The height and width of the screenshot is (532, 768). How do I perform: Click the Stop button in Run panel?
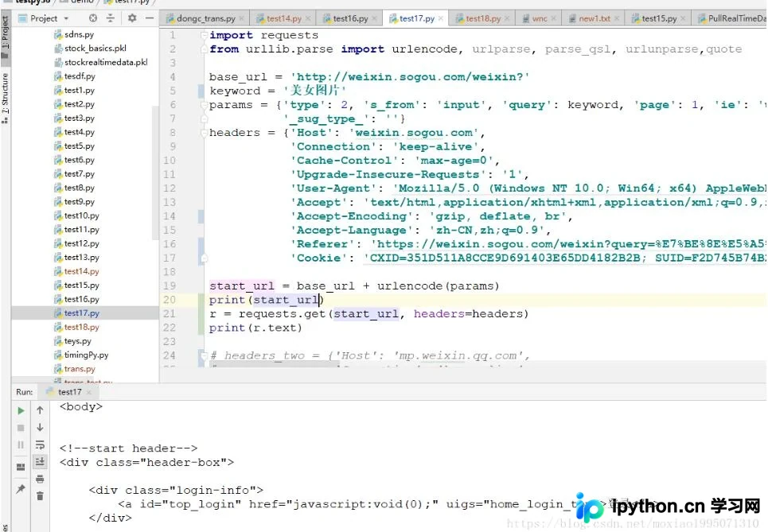pos(21,428)
